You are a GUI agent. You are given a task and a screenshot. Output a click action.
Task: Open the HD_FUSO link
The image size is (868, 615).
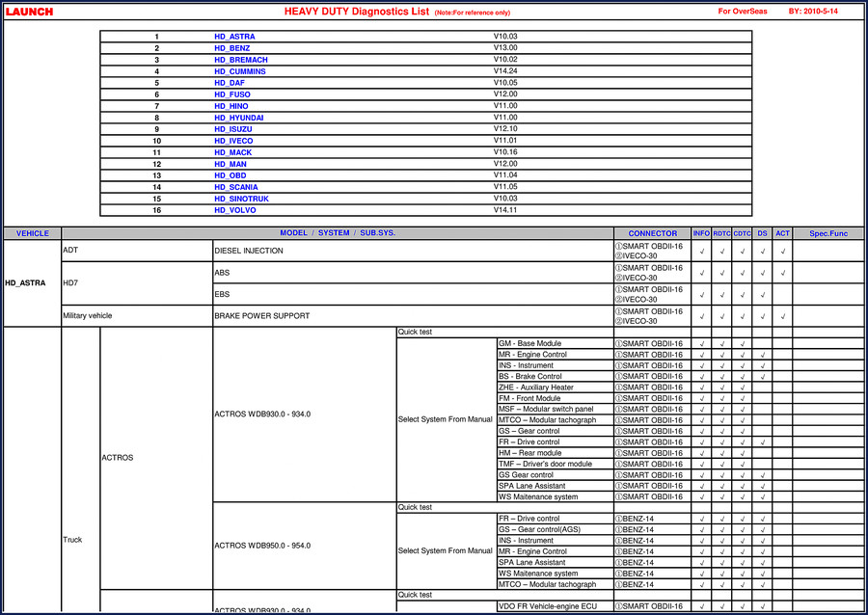[x=231, y=94]
